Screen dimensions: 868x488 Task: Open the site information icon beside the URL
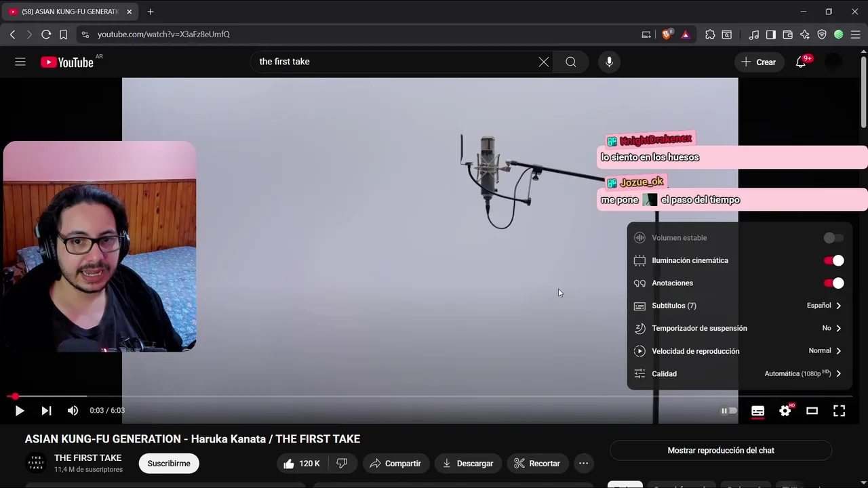(85, 34)
